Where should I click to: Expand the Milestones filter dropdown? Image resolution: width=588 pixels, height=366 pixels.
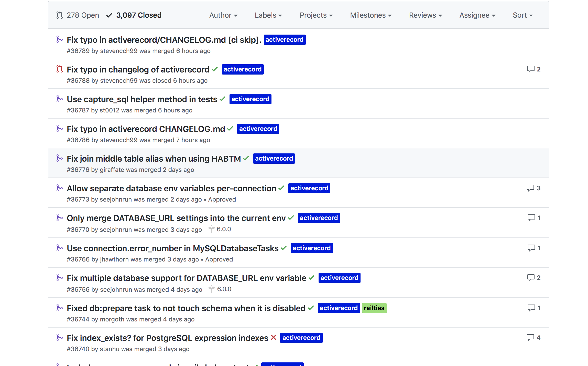[371, 15]
